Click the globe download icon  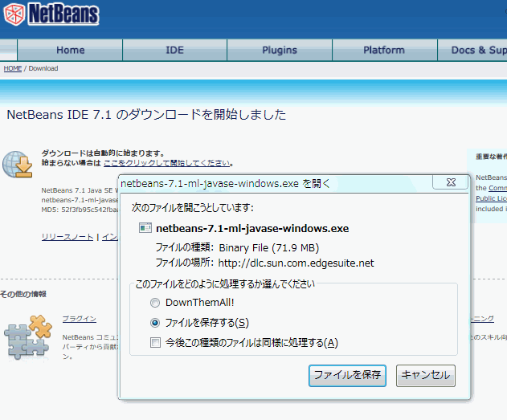pos(18,164)
